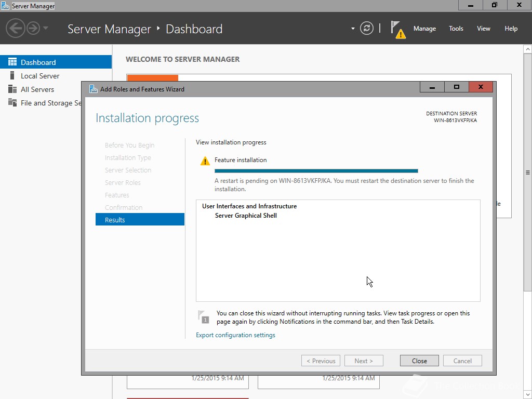Click the Dashboard grid icon
Screen dimensions: 532x399
(x=12, y=62)
